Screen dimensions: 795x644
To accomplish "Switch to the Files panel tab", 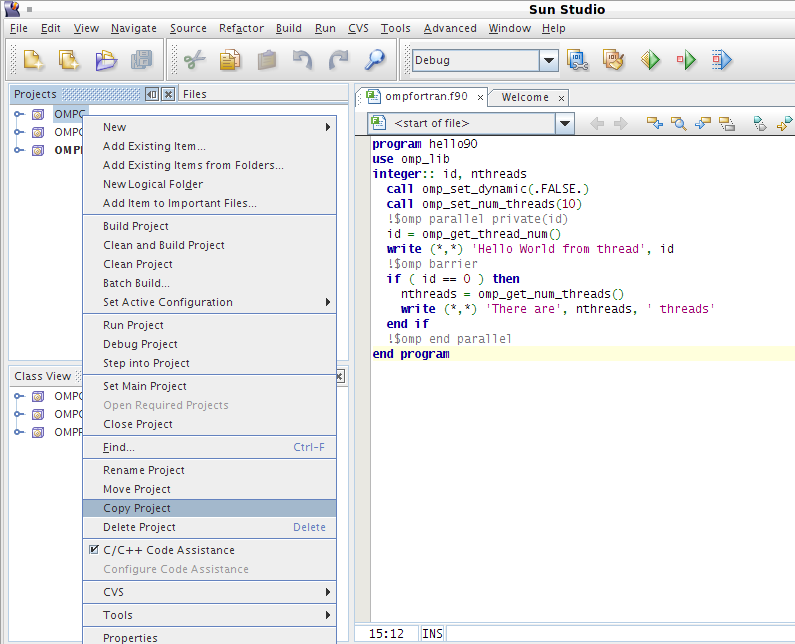I will 195,94.
